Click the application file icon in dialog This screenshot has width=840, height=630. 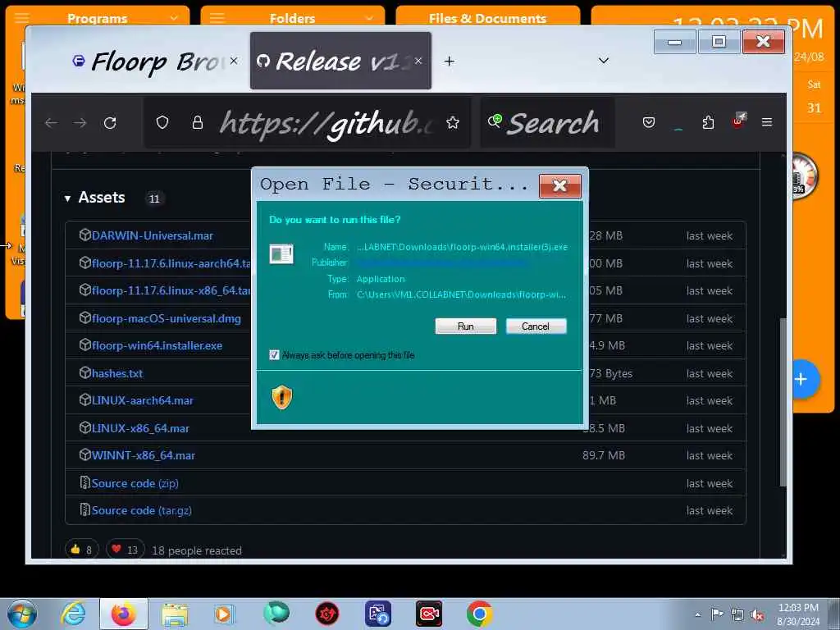(281, 254)
